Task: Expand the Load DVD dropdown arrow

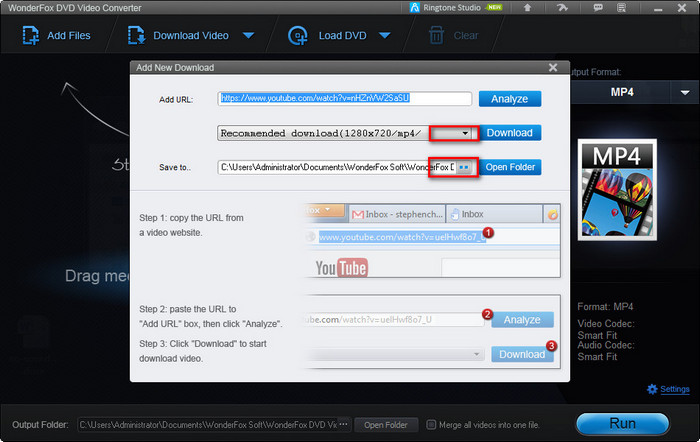Action: [385, 35]
